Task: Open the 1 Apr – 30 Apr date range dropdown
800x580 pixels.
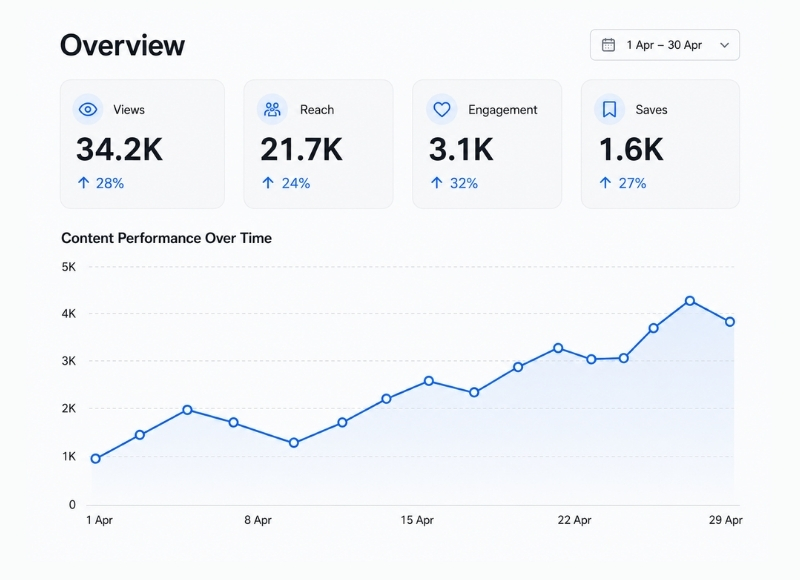Action: [x=665, y=45]
